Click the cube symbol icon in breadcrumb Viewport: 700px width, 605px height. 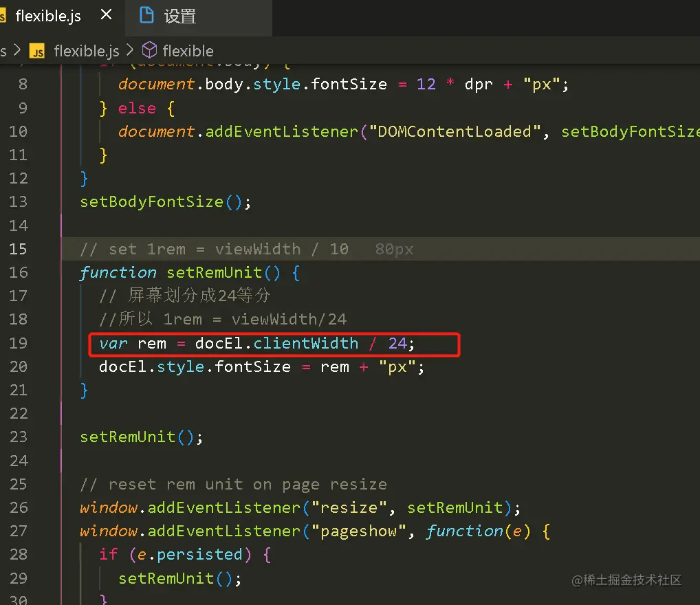coord(149,50)
